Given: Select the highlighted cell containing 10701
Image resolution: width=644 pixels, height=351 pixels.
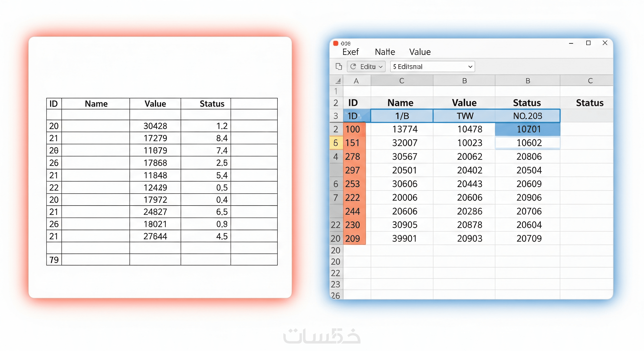Looking at the screenshot, I should click(528, 129).
